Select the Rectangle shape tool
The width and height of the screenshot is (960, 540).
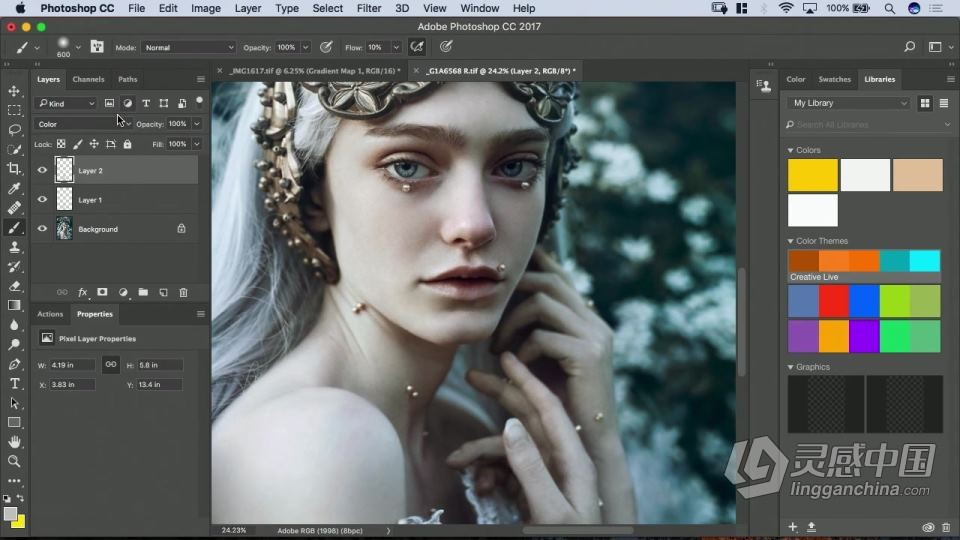click(14, 423)
